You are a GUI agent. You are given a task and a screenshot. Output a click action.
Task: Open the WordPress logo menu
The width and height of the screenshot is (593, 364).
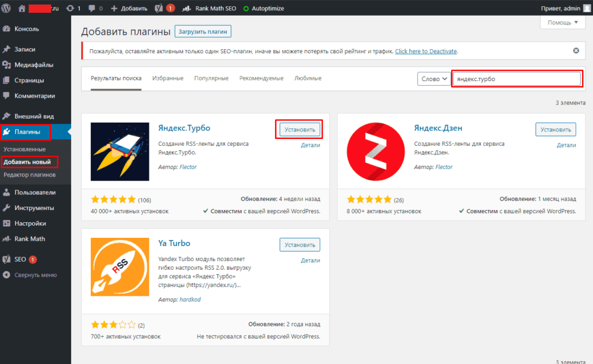[6, 8]
